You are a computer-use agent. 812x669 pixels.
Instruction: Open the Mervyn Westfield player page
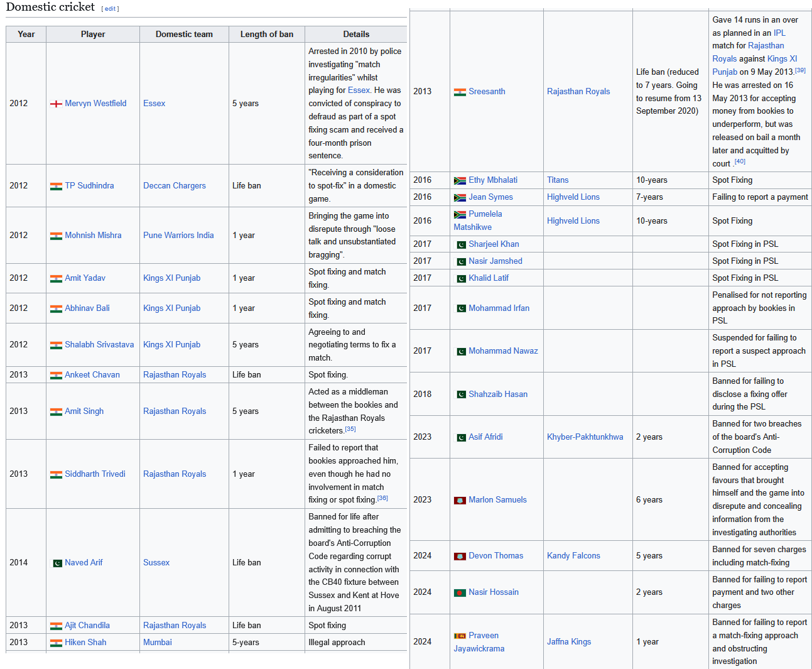pyautogui.click(x=95, y=104)
